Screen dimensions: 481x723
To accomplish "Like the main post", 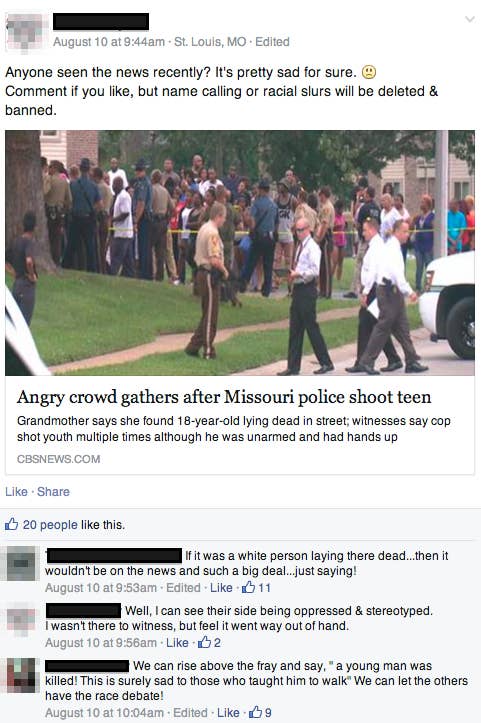I will pos(16,492).
